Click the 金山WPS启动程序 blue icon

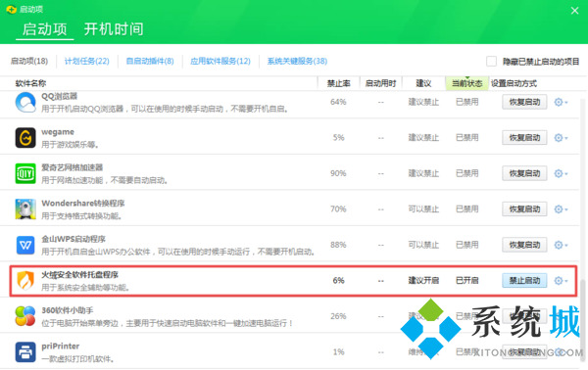pos(25,245)
